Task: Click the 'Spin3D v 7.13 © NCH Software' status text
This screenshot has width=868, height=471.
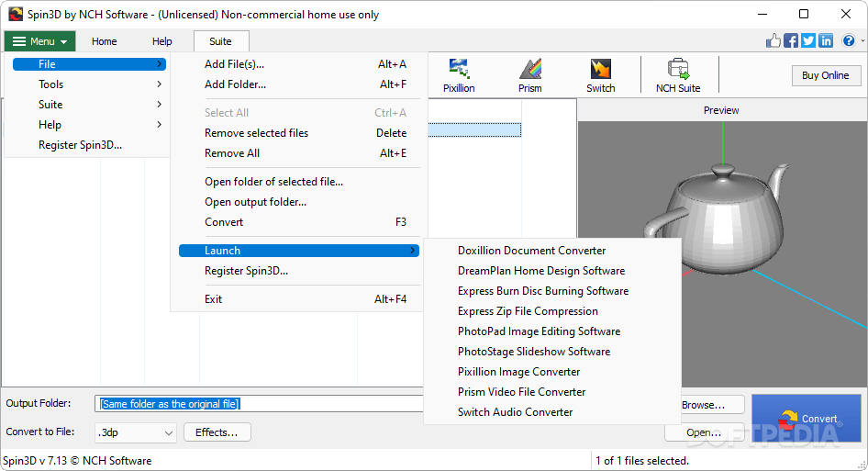Action: (x=77, y=461)
